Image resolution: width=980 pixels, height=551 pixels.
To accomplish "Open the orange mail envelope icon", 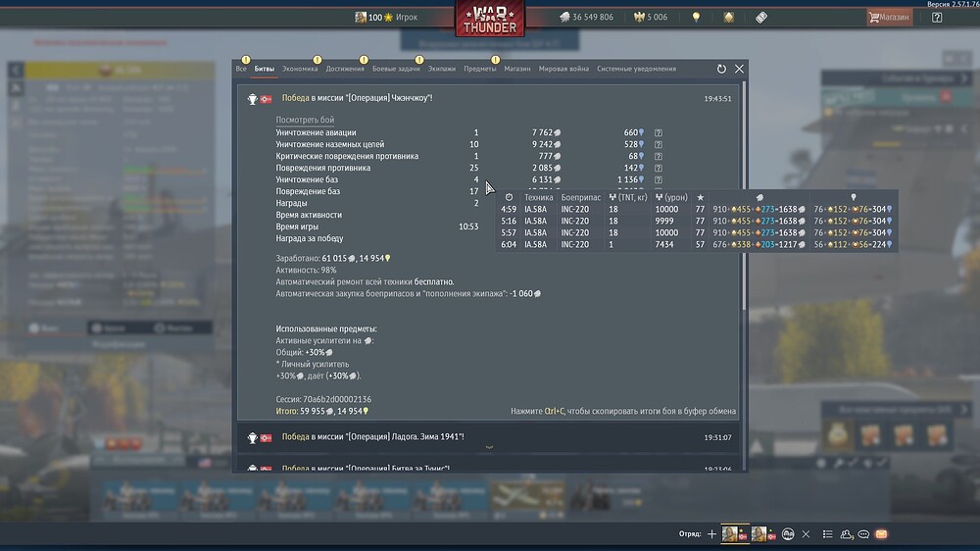I will (881, 534).
